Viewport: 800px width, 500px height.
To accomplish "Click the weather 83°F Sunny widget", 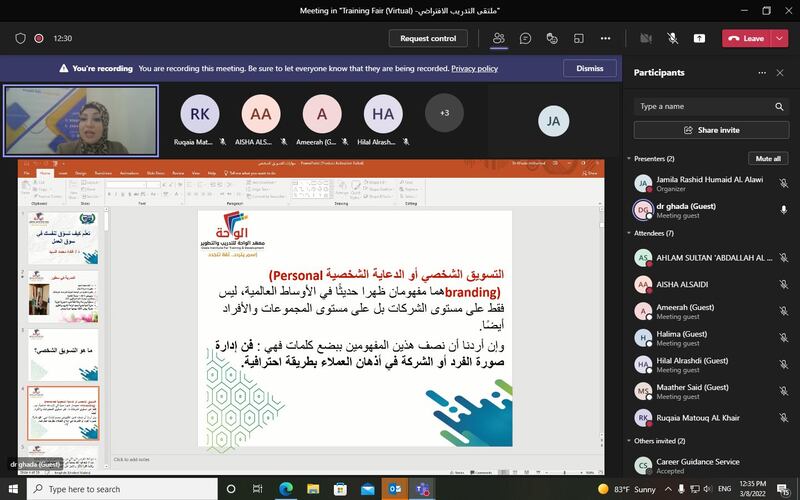I will coord(627,489).
